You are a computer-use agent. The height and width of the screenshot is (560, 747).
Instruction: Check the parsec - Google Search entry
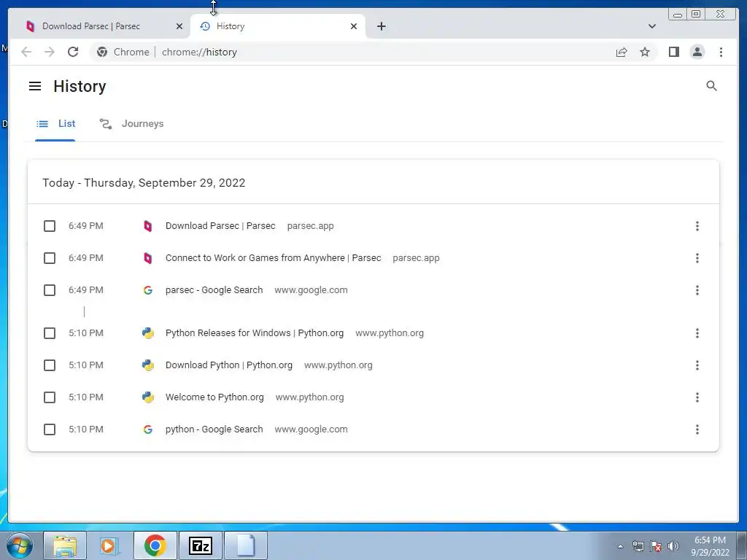coord(50,290)
